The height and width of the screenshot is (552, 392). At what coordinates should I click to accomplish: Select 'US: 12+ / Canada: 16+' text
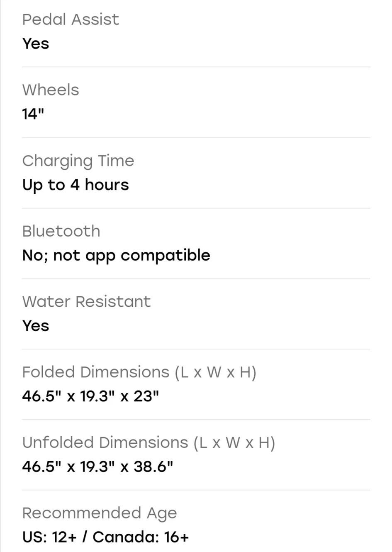coord(105,537)
